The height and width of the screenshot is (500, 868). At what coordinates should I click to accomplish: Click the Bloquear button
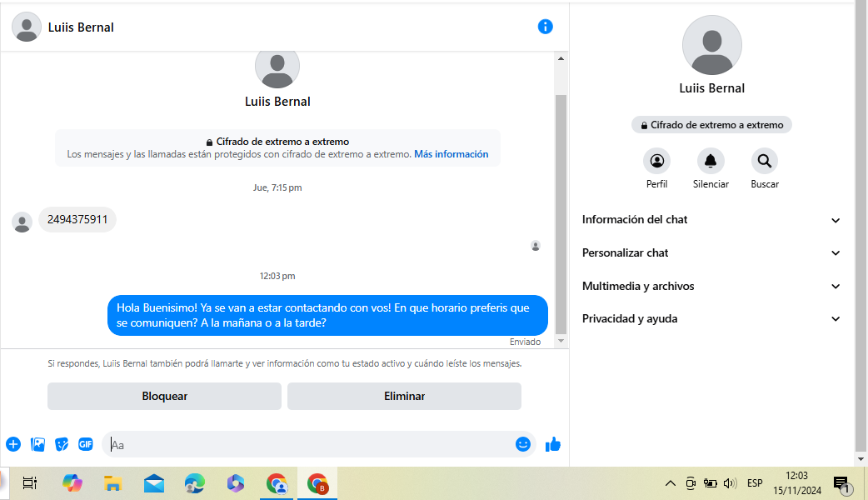click(x=164, y=397)
